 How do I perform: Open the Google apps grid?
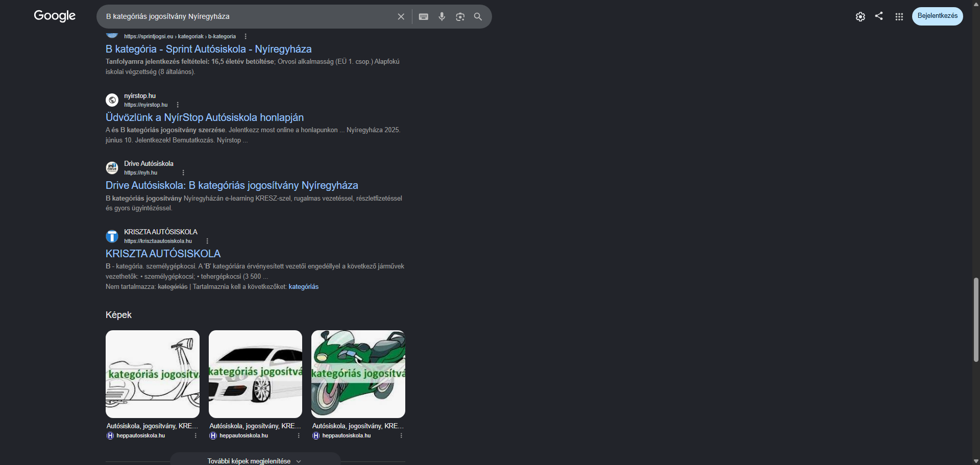pyautogui.click(x=899, y=17)
